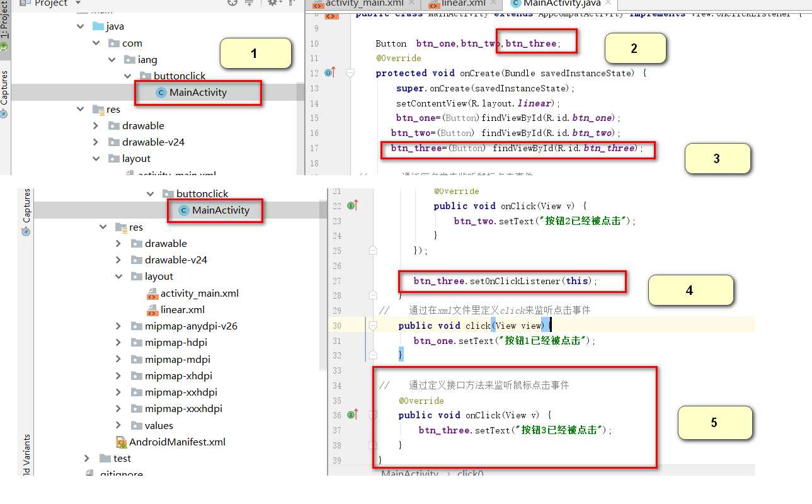Click the activity_main.xml file icon in layout folder
Image resolution: width=812 pixels, height=504 pixels.
pyautogui.click(x=152, y=294)
